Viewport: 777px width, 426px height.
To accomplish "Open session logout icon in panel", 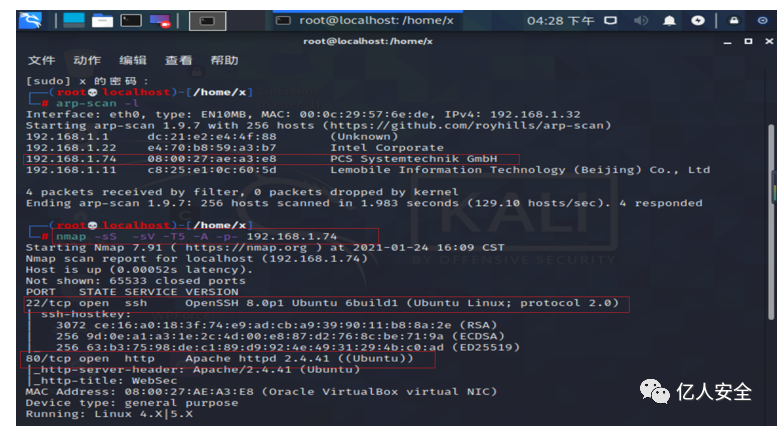I will point(763,21).
